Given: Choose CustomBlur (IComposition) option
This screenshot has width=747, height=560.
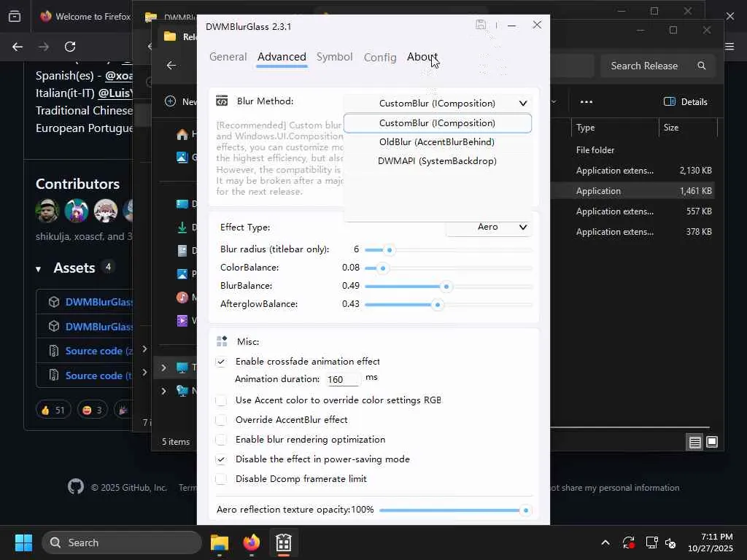Looking at the screenshot, I should coord(438,123).
